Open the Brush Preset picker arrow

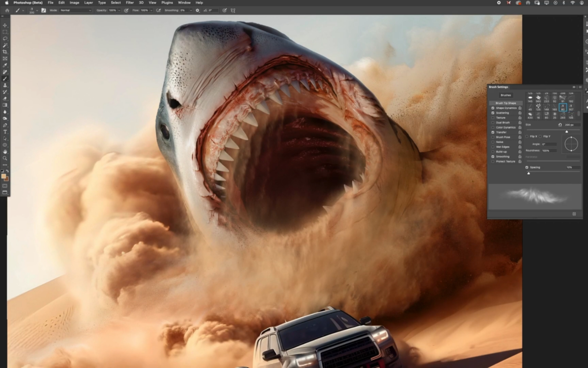point(37,10)
